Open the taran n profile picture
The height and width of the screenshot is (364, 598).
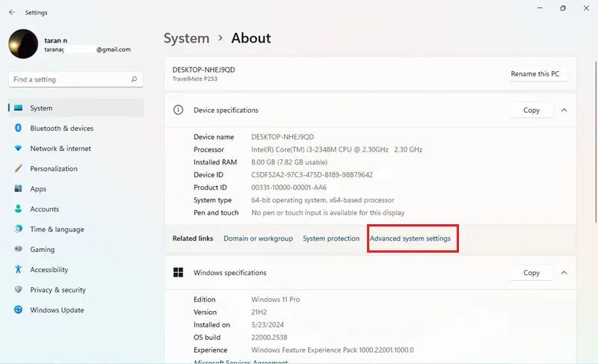pyautogui.click(x=23, y=44)
